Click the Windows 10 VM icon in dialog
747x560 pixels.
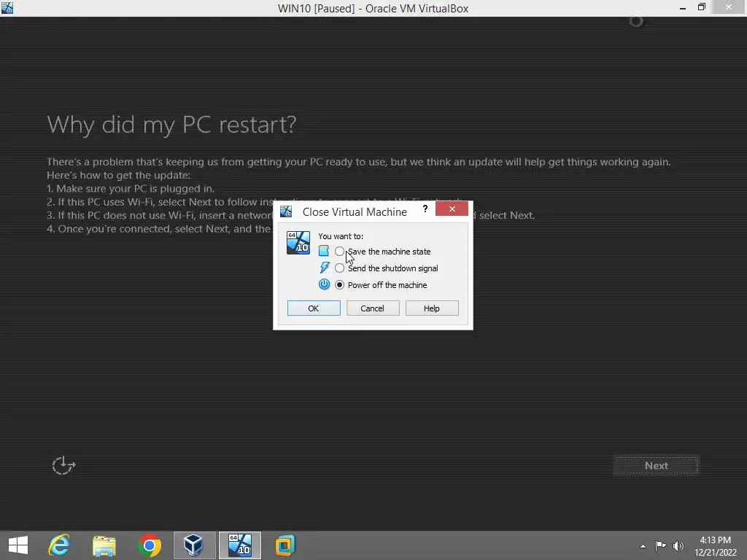point(298,243)
